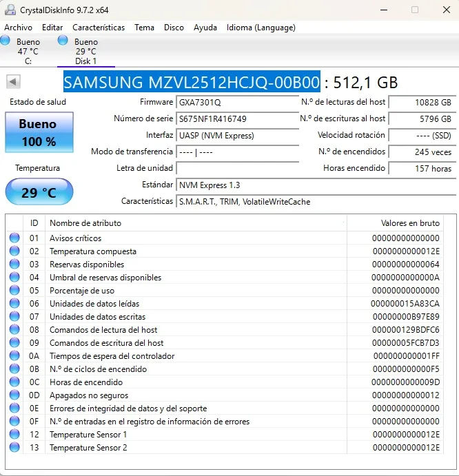Viewport: 459px width, 476px height.
Task: Open the Tema menu
Action: 144,28
